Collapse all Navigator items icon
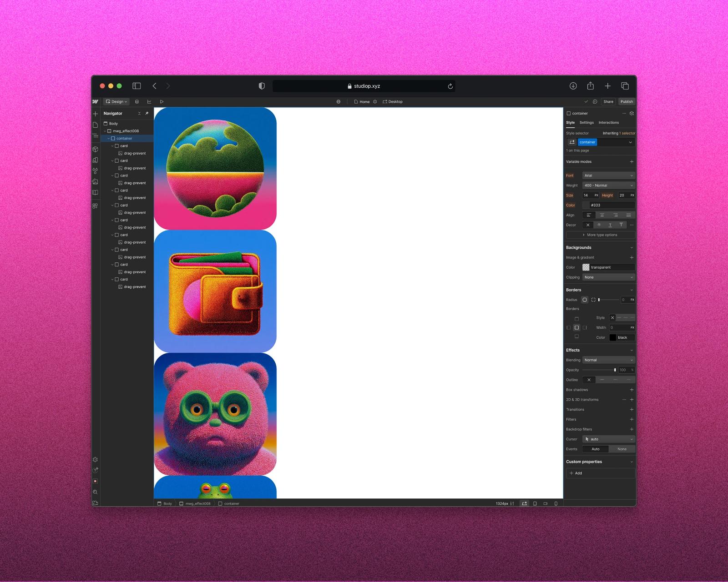Viewport: 728px width, 582px height. (x=139, y=113)
